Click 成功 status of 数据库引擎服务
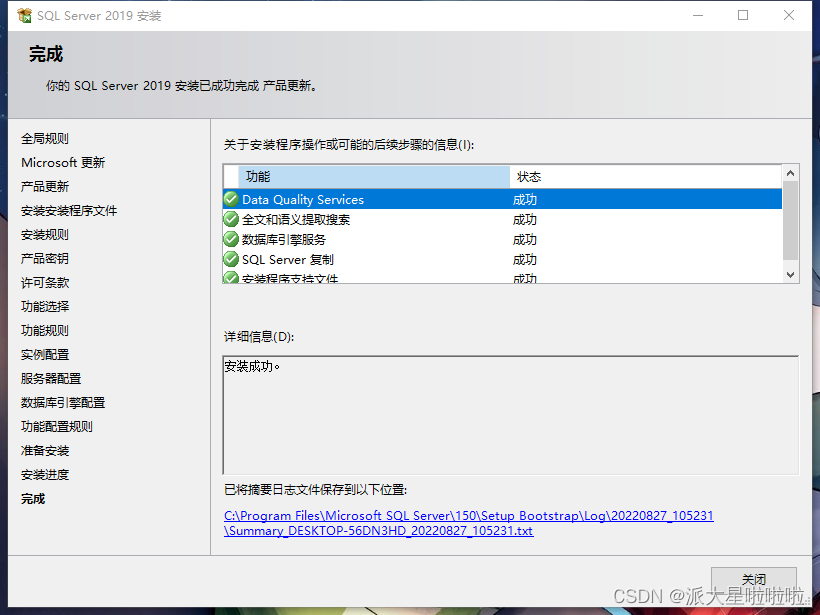 point(525,240)
